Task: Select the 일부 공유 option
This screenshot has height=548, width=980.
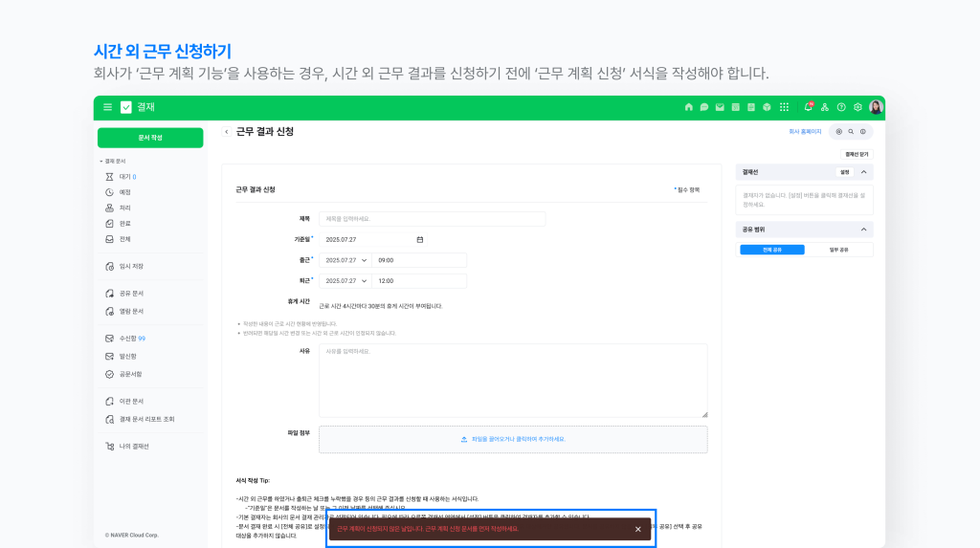Action: (x=838, y=250)
